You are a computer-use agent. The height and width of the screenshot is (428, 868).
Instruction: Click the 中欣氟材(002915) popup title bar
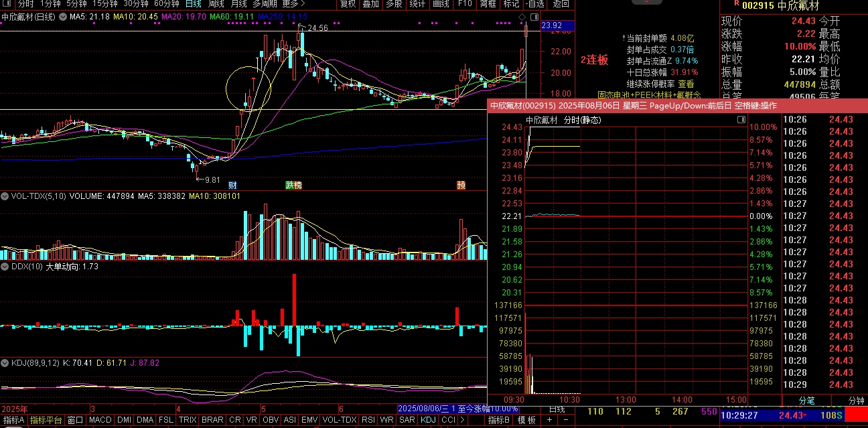(678, 105)
